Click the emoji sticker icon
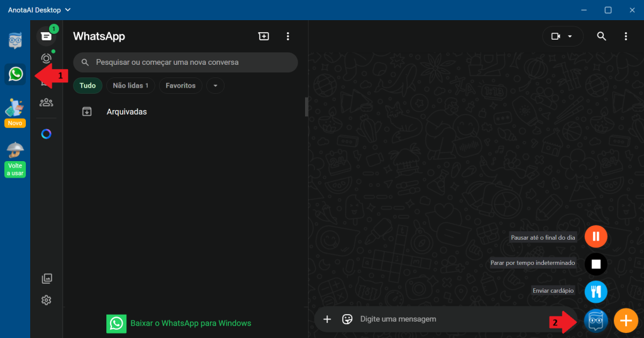The image size is (644, 338). 347,319
